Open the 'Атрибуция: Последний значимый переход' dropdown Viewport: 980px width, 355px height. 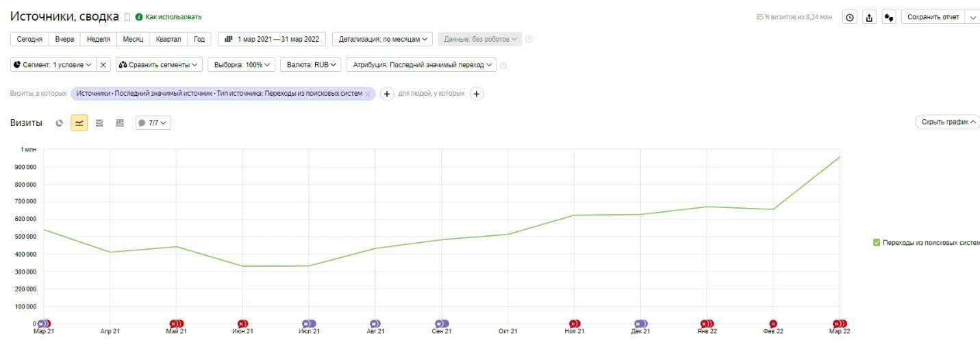[x=421, y=65]
